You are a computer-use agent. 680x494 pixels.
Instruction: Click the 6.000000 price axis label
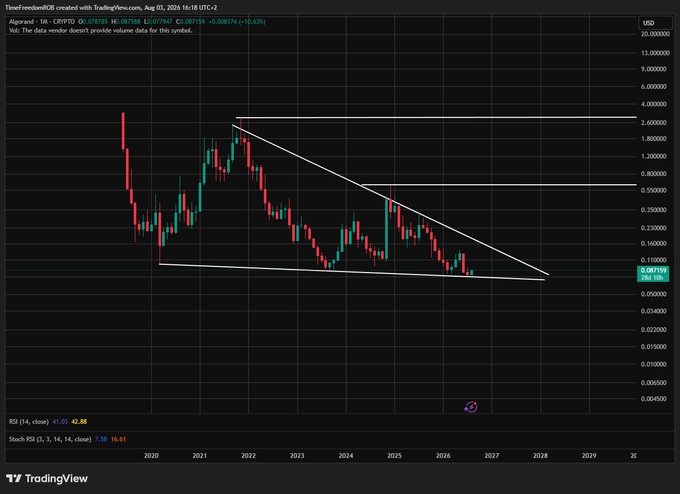655,87
